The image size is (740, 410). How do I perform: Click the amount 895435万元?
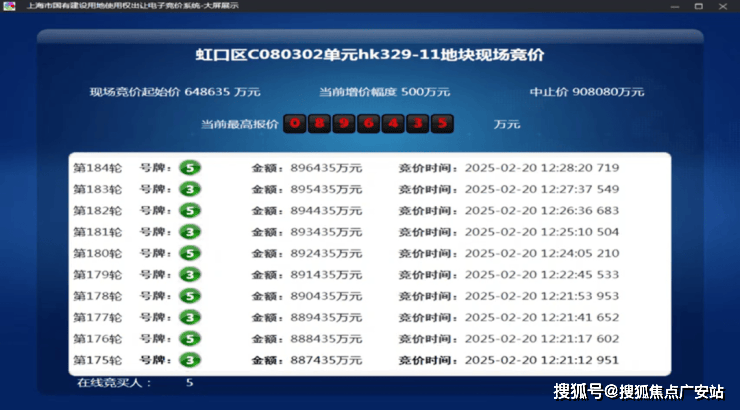tap(326, 189)
